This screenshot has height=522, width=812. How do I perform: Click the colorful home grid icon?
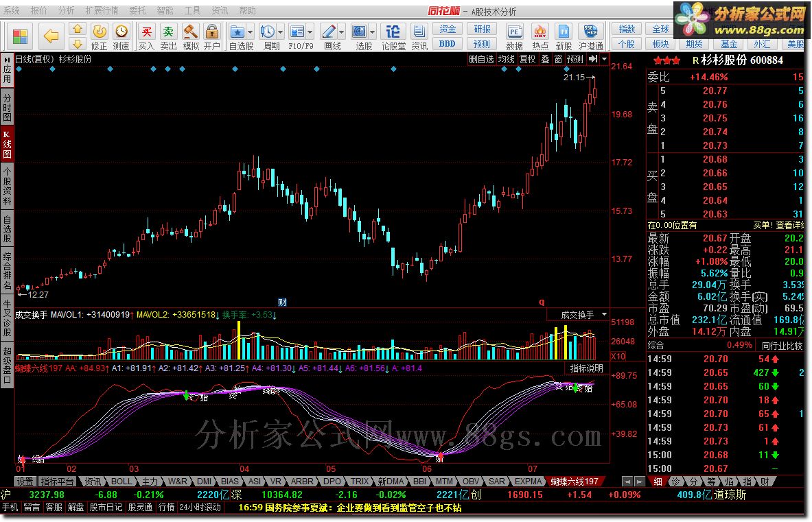point(20,36)
